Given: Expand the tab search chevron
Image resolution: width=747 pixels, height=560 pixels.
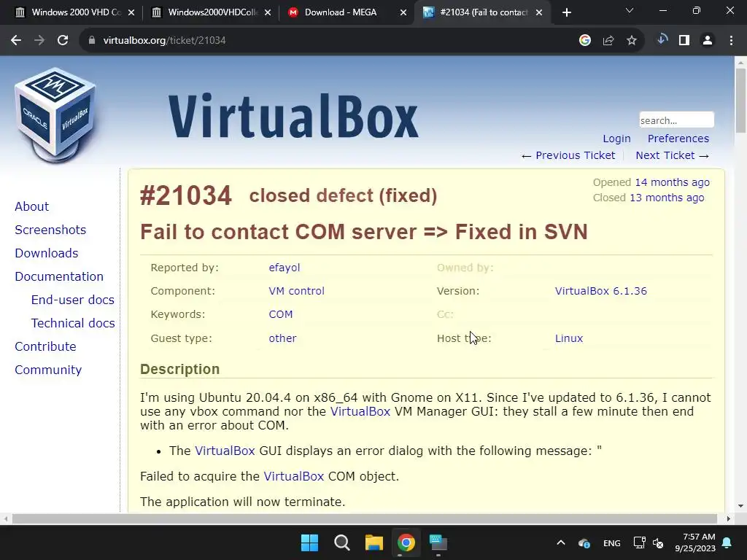Looking at the screenshot, I should click(x=630, y=10).
